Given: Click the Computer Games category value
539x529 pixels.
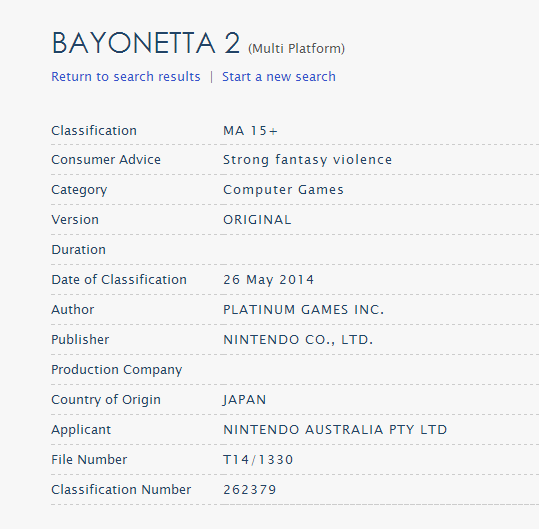Looking at the screenshot, I should 283,190.
